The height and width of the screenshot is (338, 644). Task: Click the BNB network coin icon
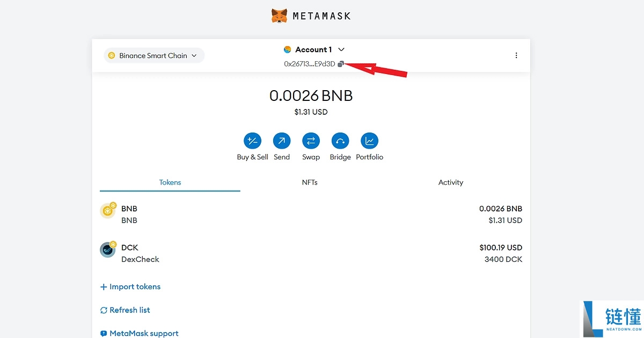(112, 55)
